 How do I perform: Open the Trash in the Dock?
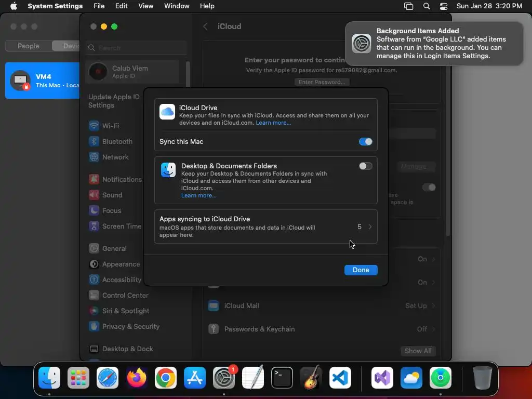point(483,378)
